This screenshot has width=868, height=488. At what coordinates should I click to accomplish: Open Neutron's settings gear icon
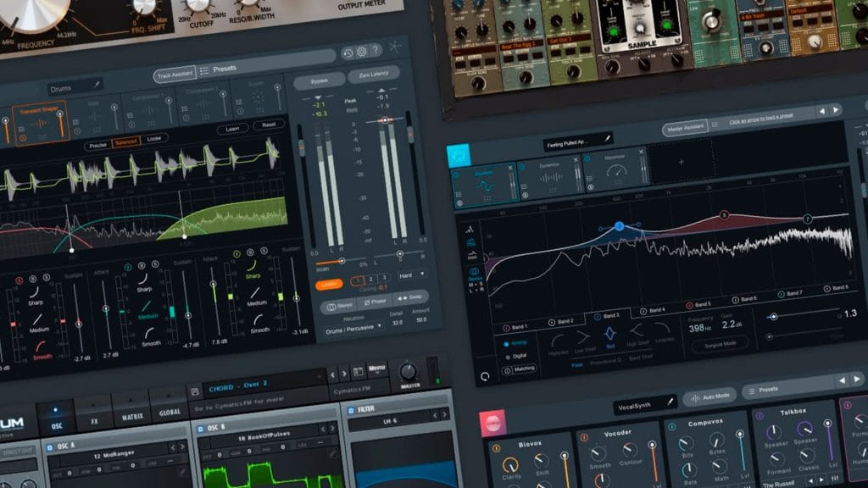coord(361,52)
